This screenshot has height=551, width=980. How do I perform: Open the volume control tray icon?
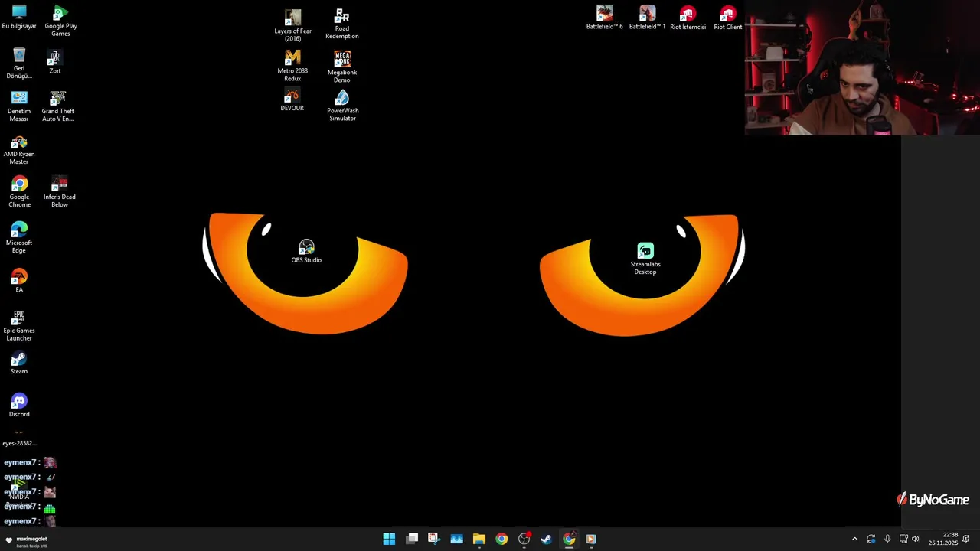point(916,539)
